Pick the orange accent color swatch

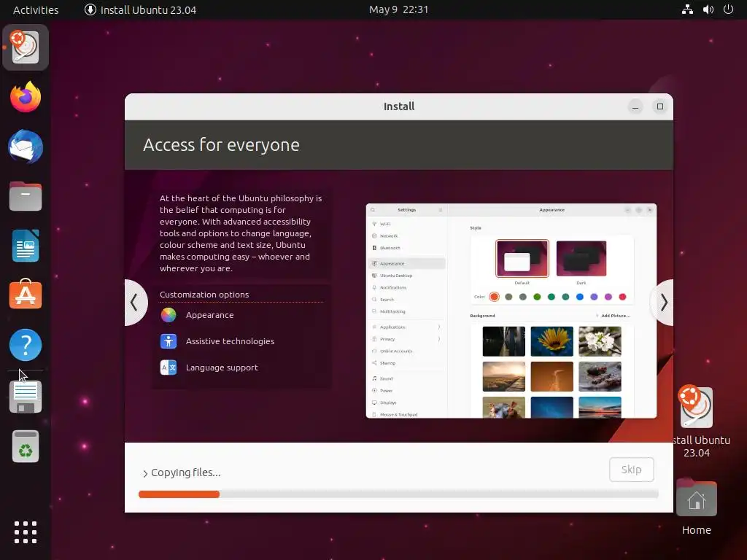494,297
